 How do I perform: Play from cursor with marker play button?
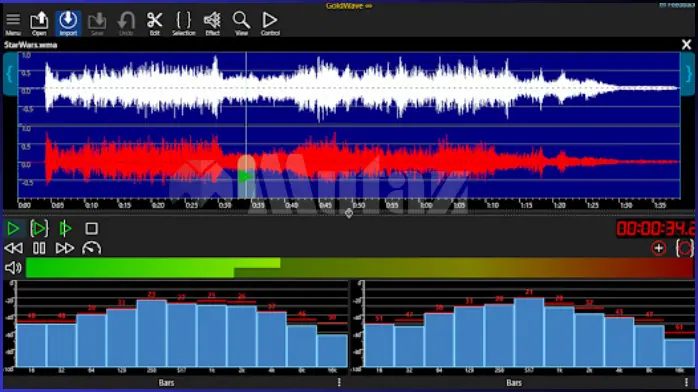click(65, 228)
